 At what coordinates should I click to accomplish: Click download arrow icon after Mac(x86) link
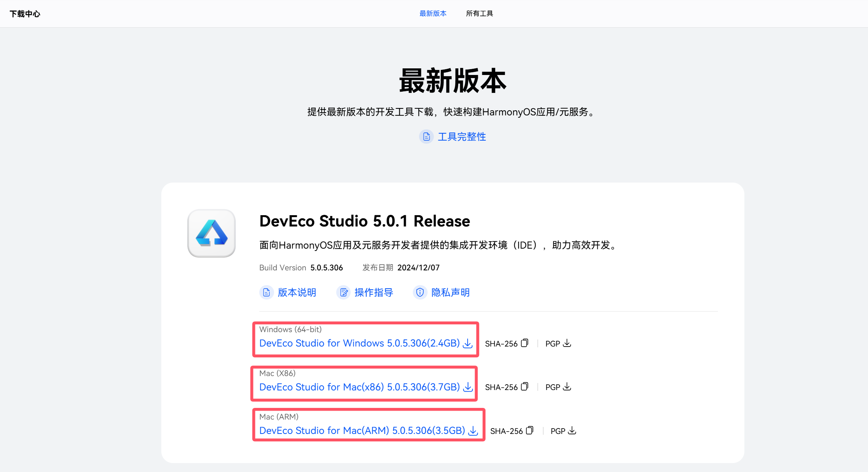468,387
